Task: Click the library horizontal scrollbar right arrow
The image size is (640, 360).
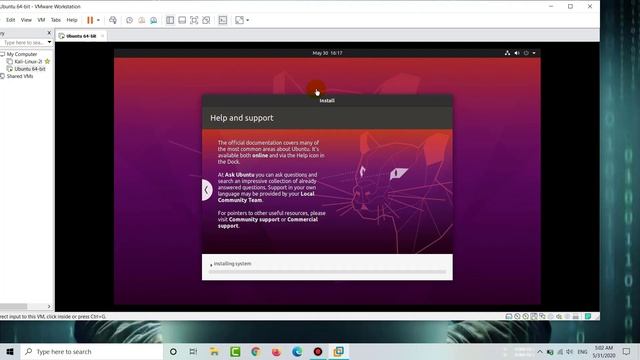Action: (x=49, y=306)
